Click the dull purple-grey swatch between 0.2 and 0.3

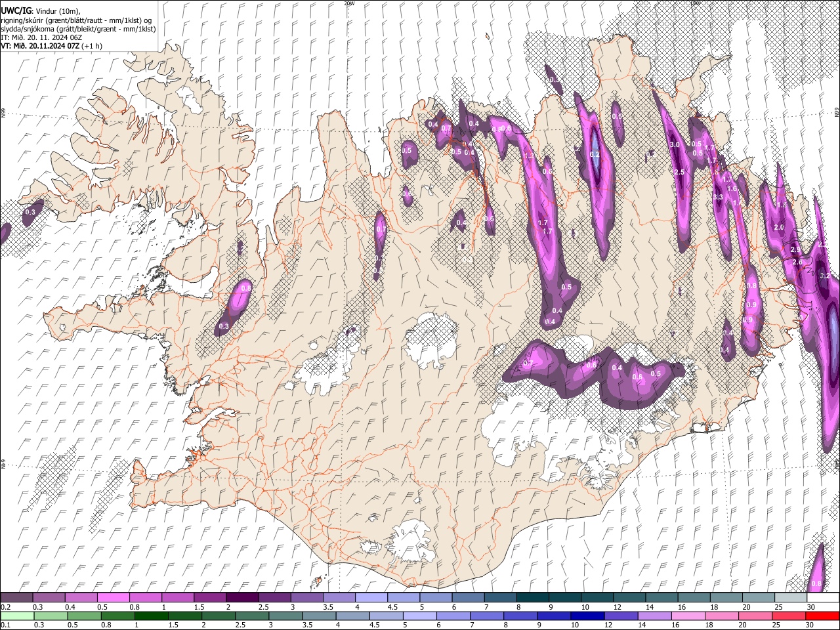click(x=17, y=597)
